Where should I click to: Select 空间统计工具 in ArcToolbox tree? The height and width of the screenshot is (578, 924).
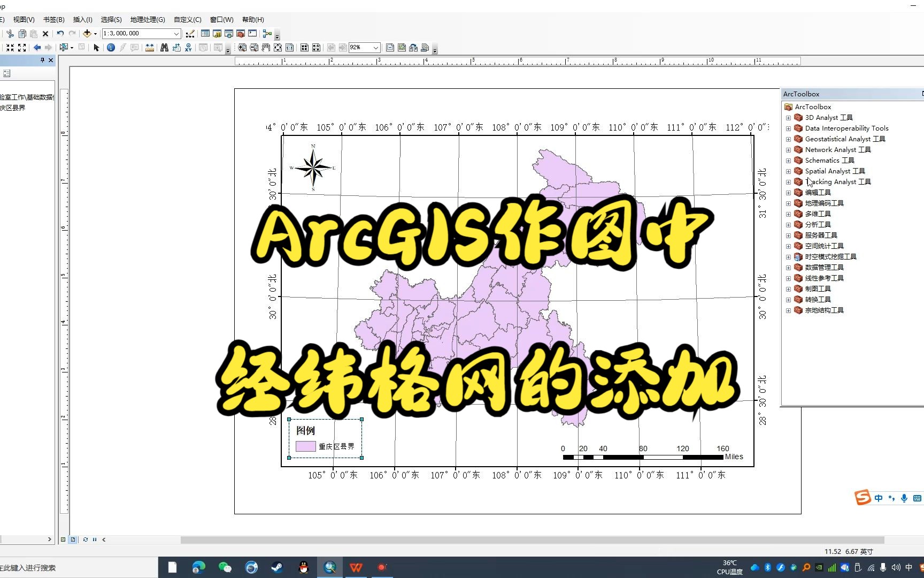[824, 246]
